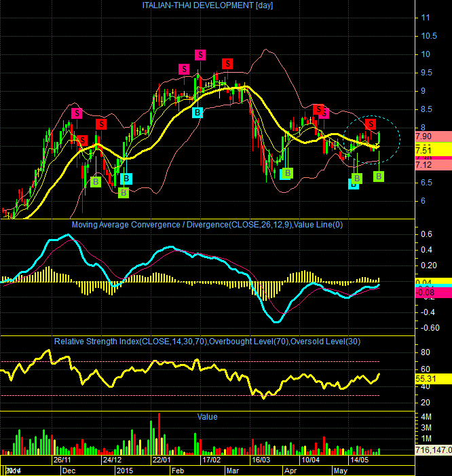452x476 pixels.
Task: Click the Value volume panel label
Action: pos(207,417)
